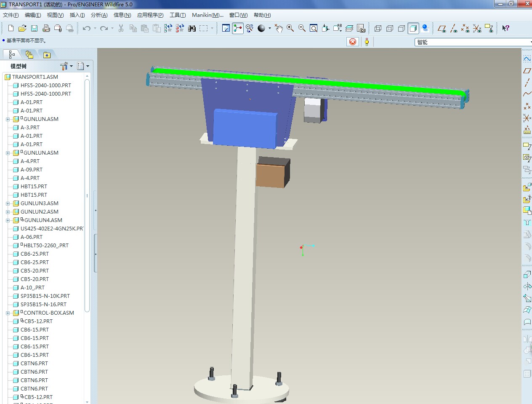Open the 分析 menu
The height and width of the screenshot is (404, 532).
tap(98, 15)
